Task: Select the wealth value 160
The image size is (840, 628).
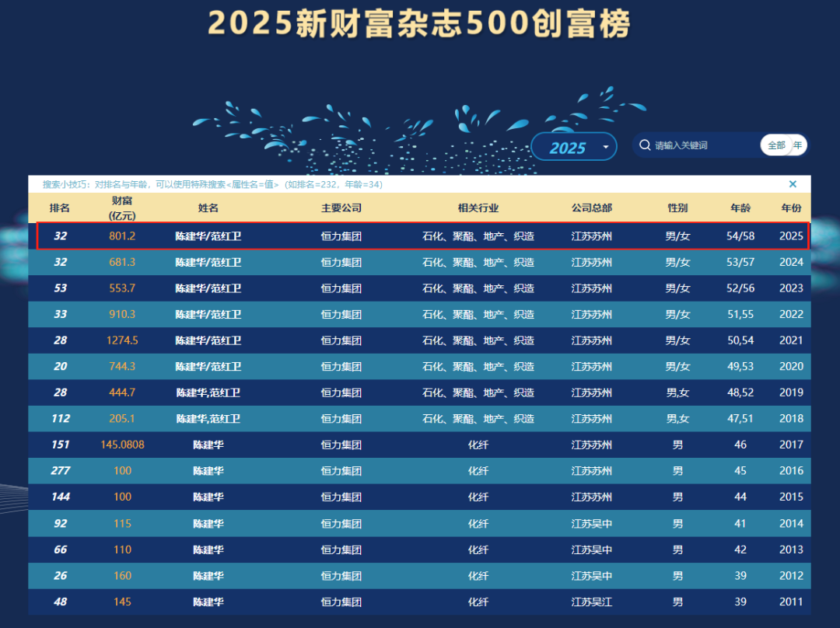Action: click(x=122, y=575)
